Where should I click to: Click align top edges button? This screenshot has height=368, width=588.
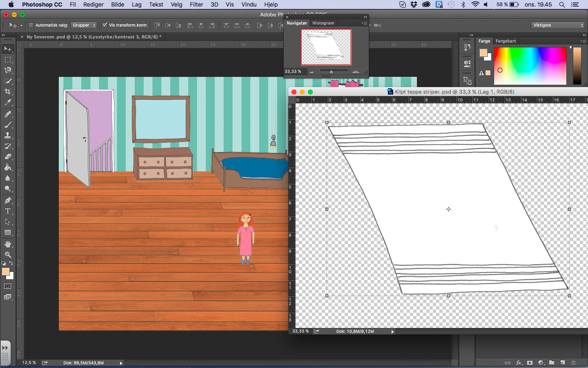(157, 25)
